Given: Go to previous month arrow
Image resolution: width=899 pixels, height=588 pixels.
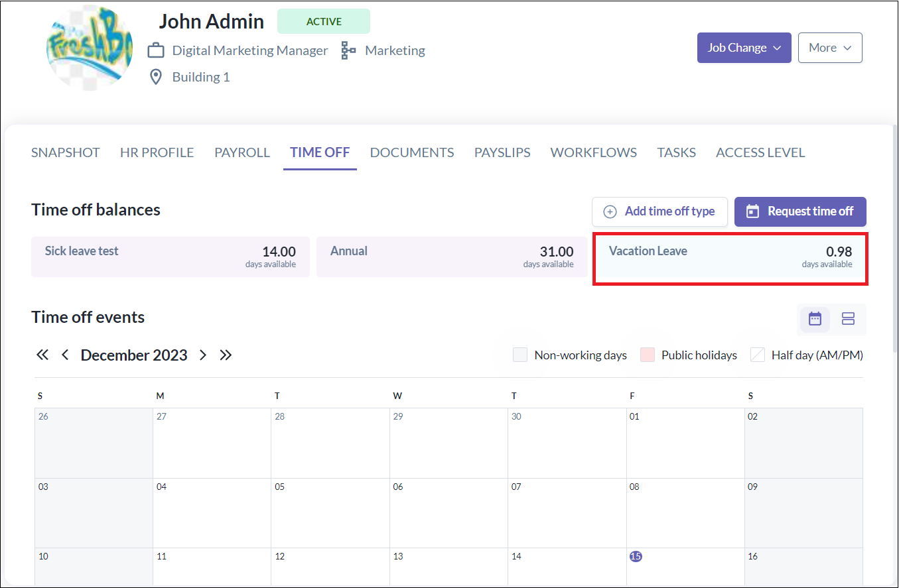Looking at the screenshot, I should click(65, 355).
